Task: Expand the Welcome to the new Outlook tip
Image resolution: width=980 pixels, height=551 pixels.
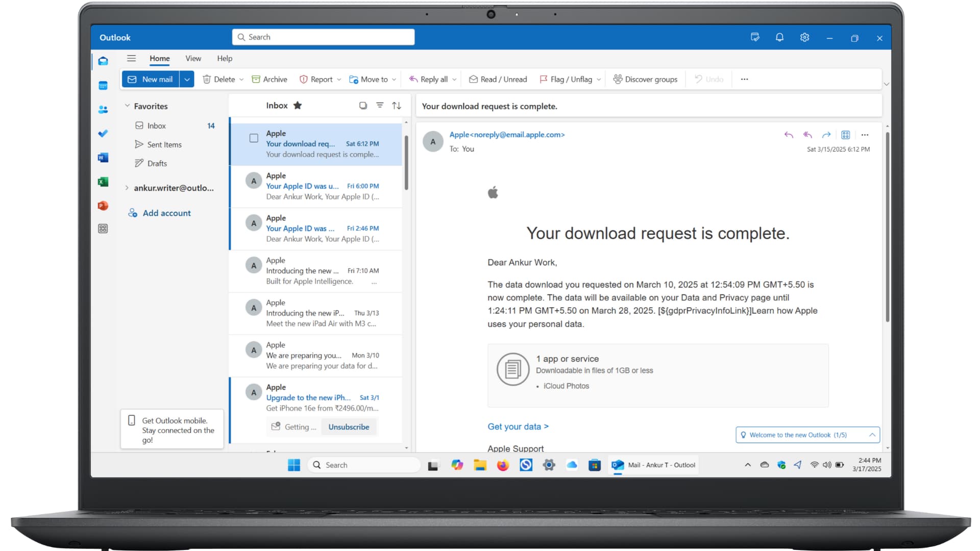Action: 872,435
